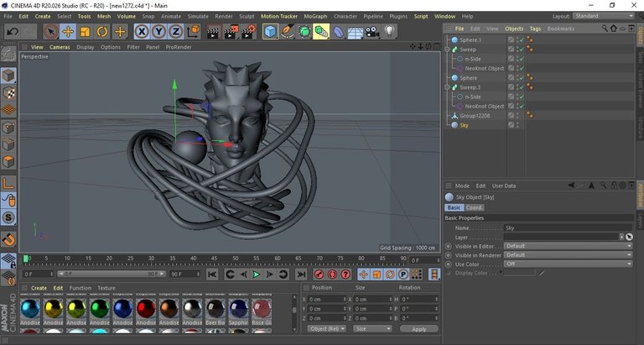Screen dimensions: 644x345
Task: Open the Sculpt menu
Action: point(247,17)
